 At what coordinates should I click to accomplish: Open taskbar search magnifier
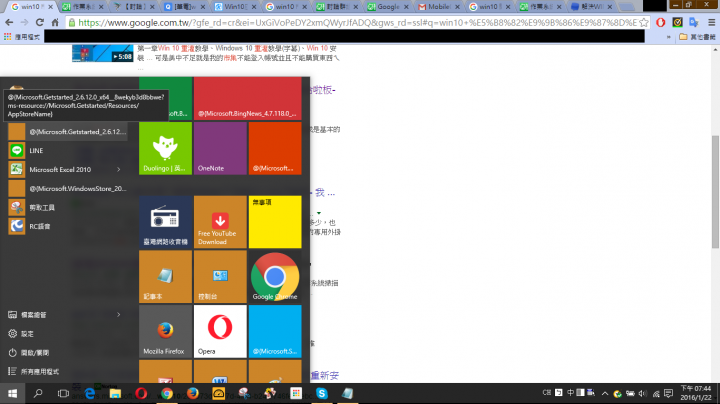pyautogui.click(x=38, y=393)
